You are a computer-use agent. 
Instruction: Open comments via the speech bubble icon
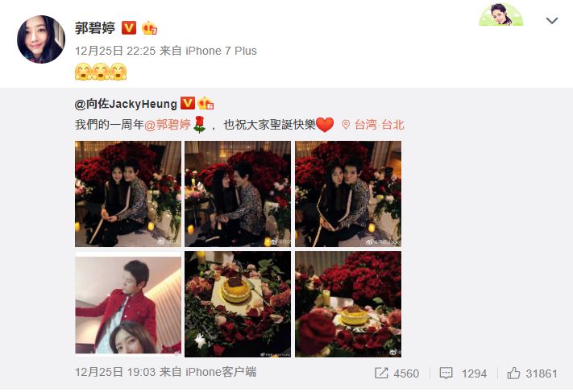point(446,373)
